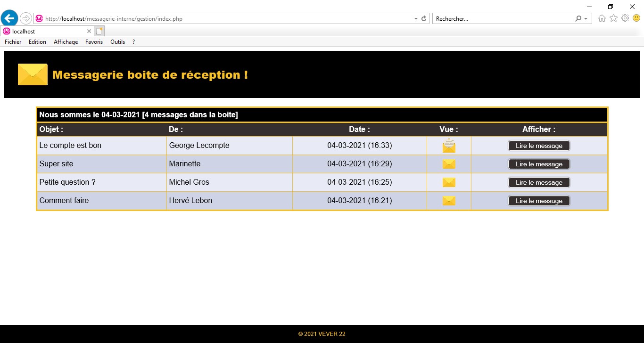Refresh the page with reload icon
The width and height of the screenshot is (644, 343).
point(424,19)
